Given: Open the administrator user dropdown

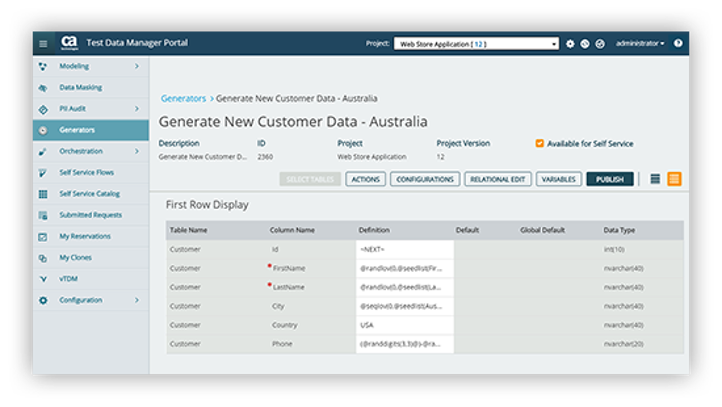Looking at the screenshot, I should click(x=640, y=44).
